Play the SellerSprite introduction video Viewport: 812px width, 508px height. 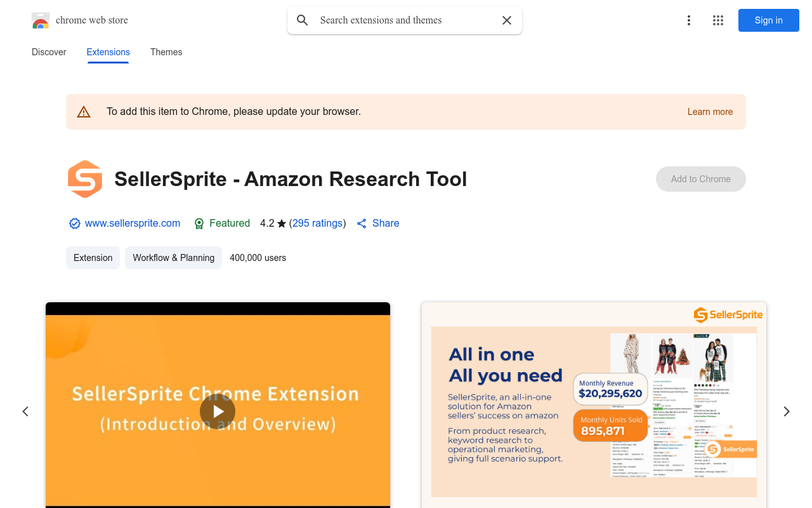tap(218, 411)
